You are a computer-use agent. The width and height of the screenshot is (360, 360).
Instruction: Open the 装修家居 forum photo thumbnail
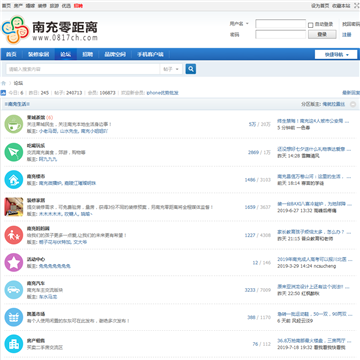click(x=14, y=207)
